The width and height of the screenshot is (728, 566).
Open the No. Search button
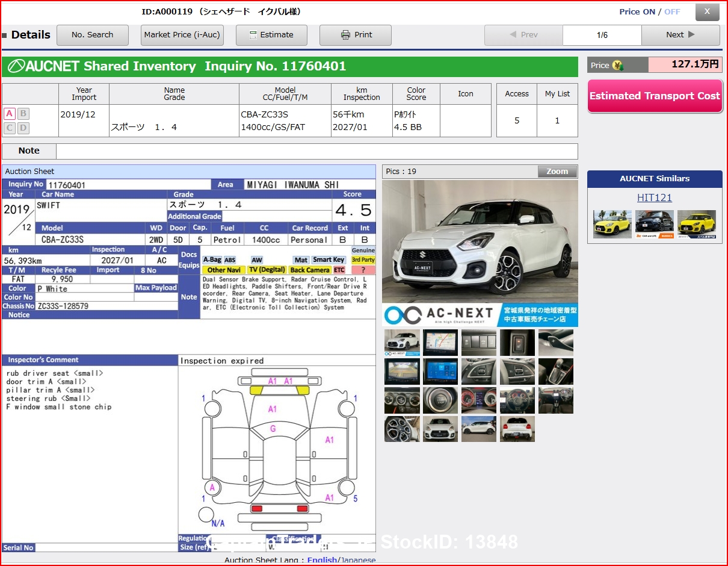[x=93, y=35]
